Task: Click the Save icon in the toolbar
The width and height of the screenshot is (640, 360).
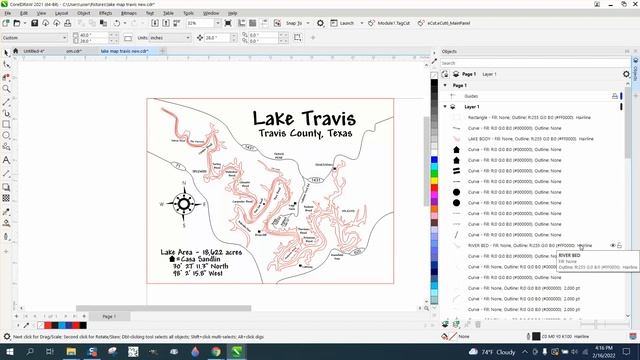Action: [35, 23]
